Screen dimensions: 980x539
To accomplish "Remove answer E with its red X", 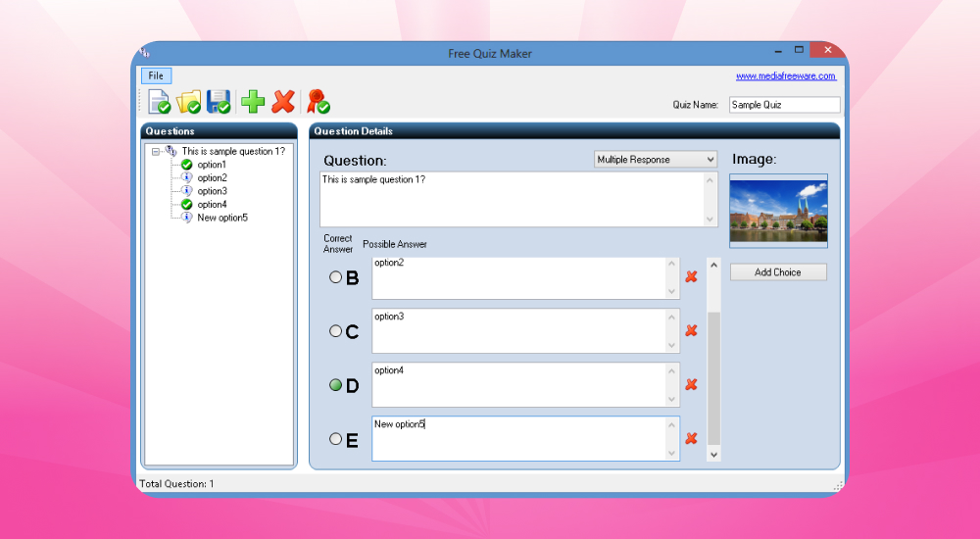I will coord(691,438).
